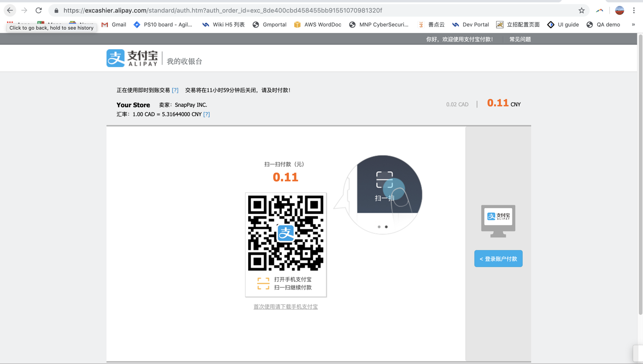The height and width of the screenshot is (364, 643).
Task: Open the Chrome three-dot menu
Action: 634,10
